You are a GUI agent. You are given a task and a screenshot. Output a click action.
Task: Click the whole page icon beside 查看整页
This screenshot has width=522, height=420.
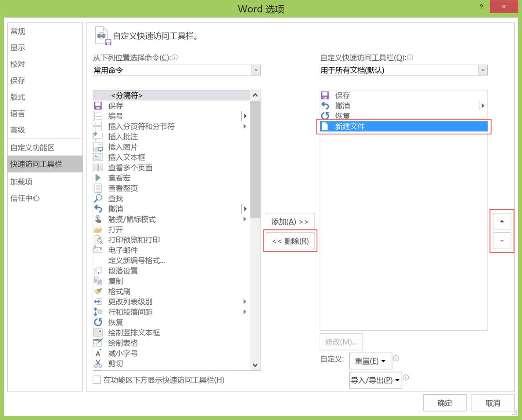point(98,188)
